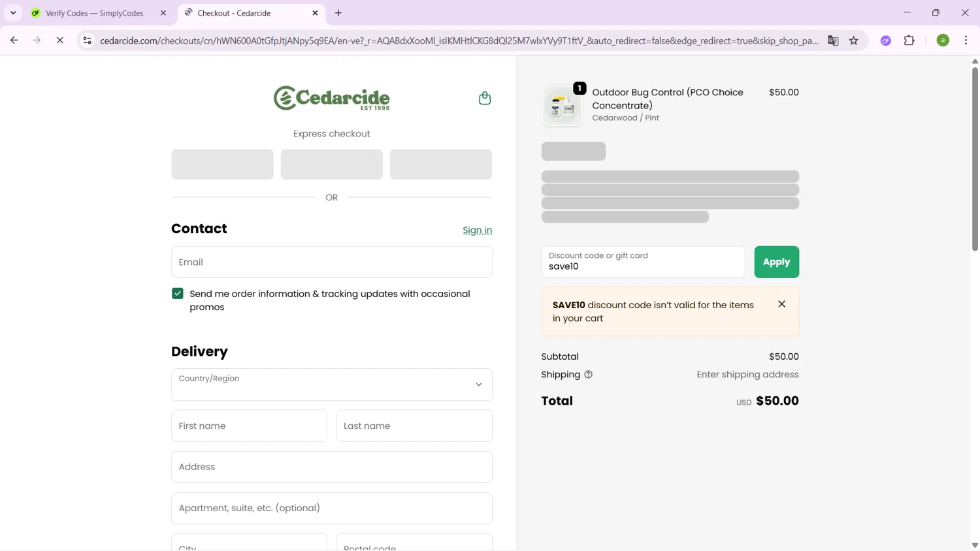View site information icon in address bar
This screenshot has height=551, width=980.
coord(87,40)
